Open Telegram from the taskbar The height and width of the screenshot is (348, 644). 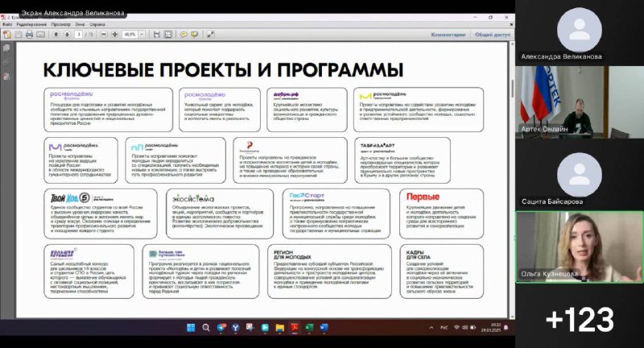click(221, 327)
